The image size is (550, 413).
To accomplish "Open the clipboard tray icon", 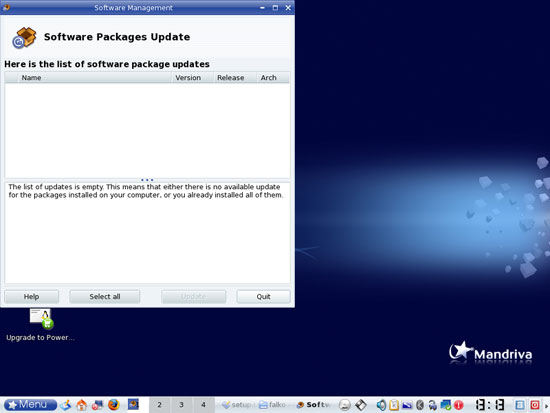I will [394, 405].
